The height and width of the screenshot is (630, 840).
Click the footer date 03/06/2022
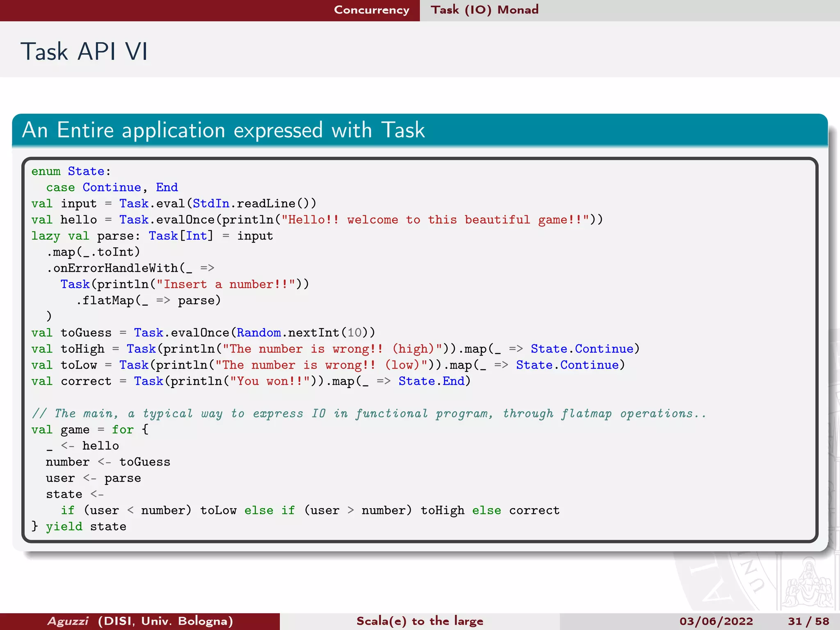tap(716, 621)
